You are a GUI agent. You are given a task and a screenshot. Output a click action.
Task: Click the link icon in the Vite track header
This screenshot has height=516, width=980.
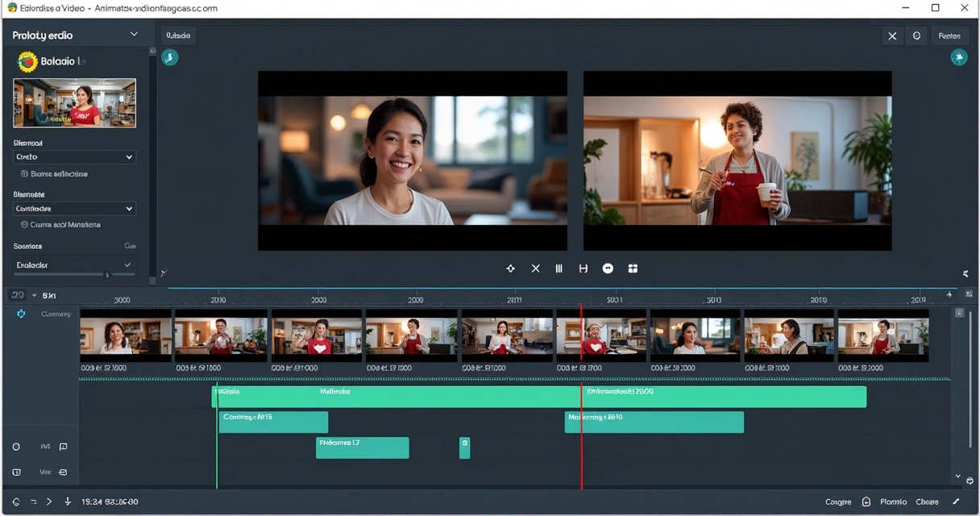coord(63,472)
